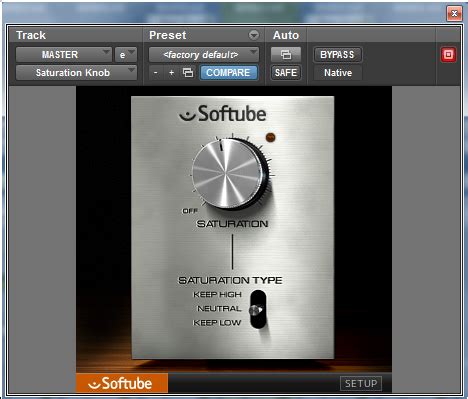Toggle the COMPARE button
Image resolution: width=468 pixels, height=399 pixels.
coord(228,73)
